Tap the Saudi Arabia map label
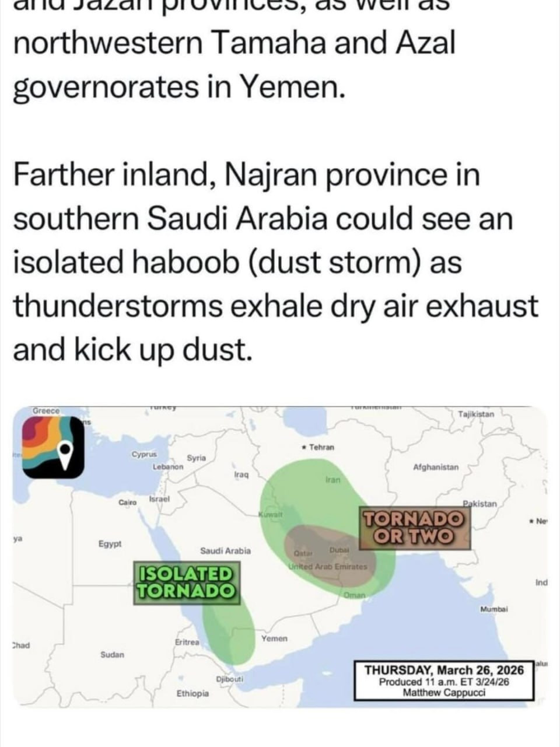This screenshot has width=560, height=747. click(225, 550)
